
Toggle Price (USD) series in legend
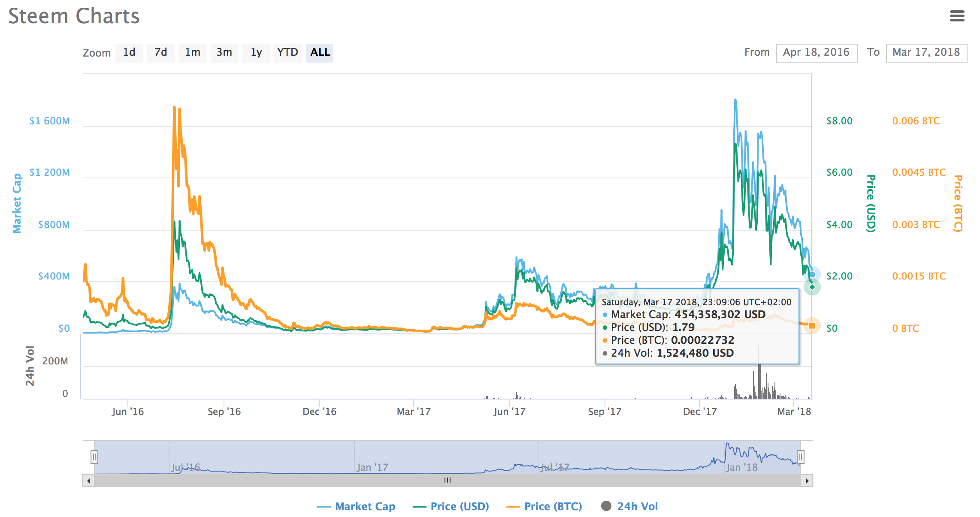click(451, 506)
